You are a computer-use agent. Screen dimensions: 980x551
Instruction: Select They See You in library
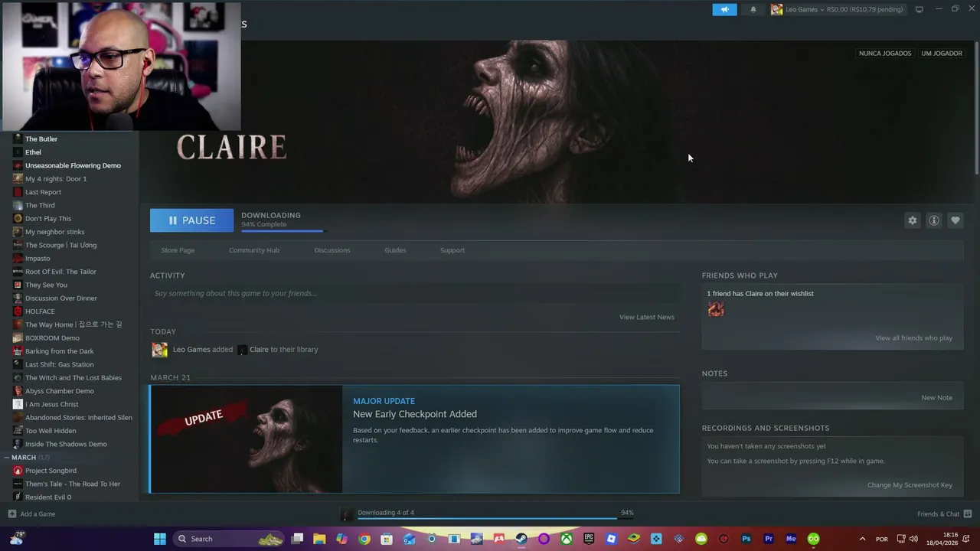pos(46,285)
